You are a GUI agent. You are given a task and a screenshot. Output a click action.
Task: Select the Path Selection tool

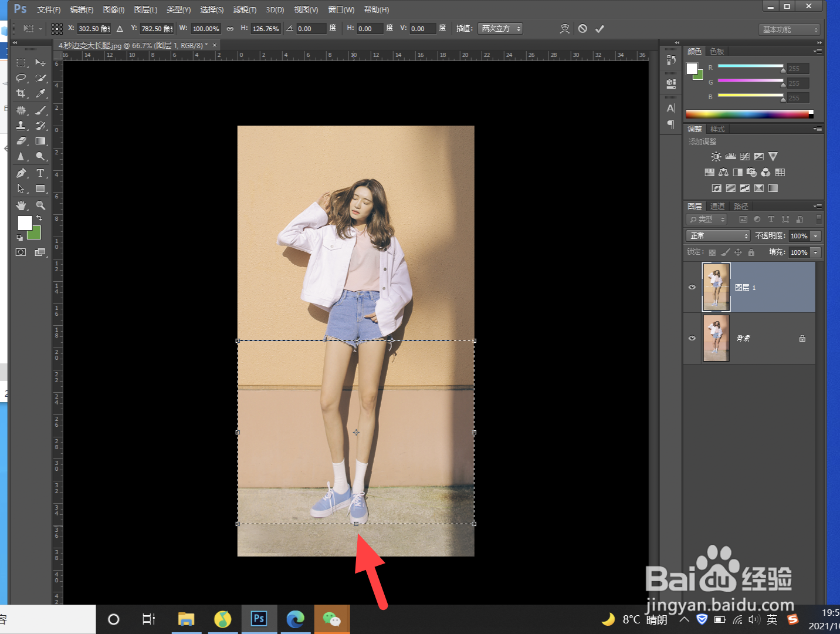tap(21, 188)
